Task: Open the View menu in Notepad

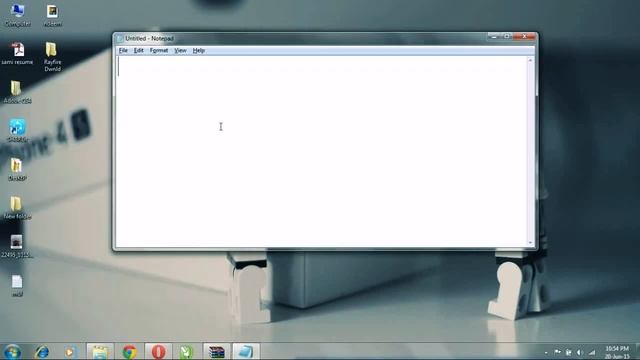Action: [x=180, y=51]
